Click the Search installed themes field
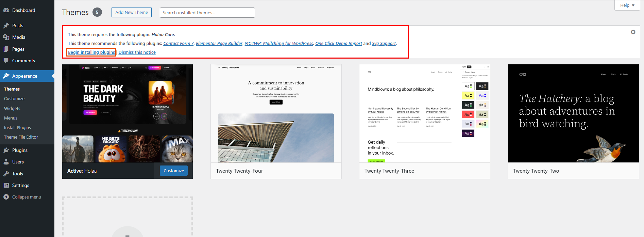Viewport: 644px width, 237px height. [207, 13]
